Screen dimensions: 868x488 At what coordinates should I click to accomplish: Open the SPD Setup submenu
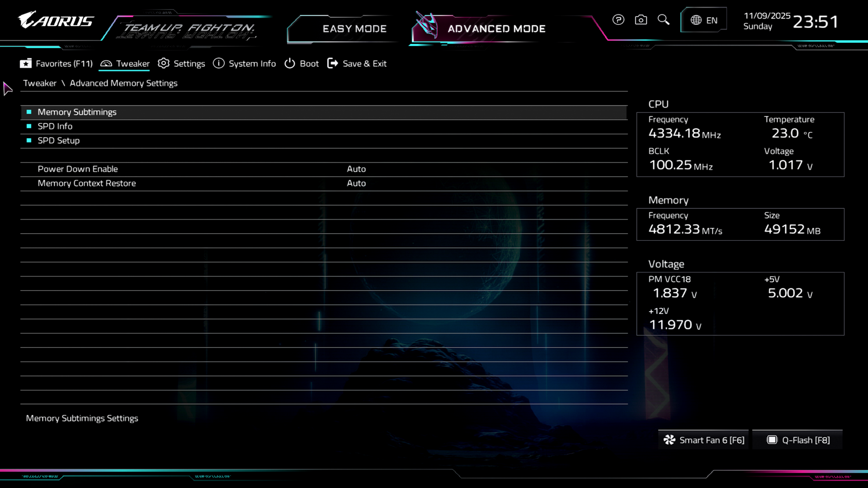pyautogui.click(x=58, y=141)
